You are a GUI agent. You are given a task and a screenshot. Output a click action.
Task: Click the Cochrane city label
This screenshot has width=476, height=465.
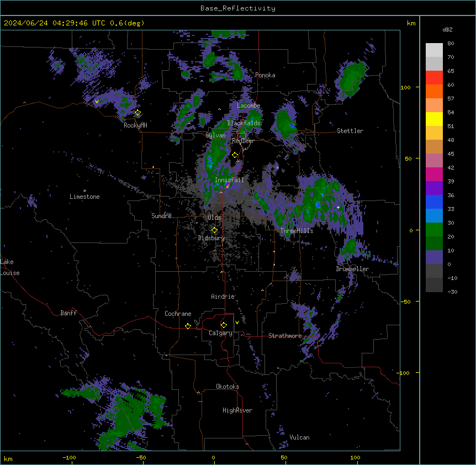pos(178,314)
